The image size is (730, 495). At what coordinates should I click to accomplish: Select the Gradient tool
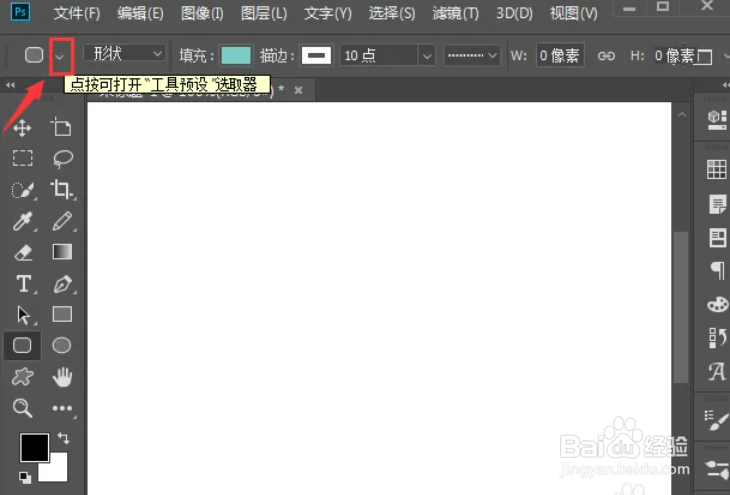(x=62, y=252)
